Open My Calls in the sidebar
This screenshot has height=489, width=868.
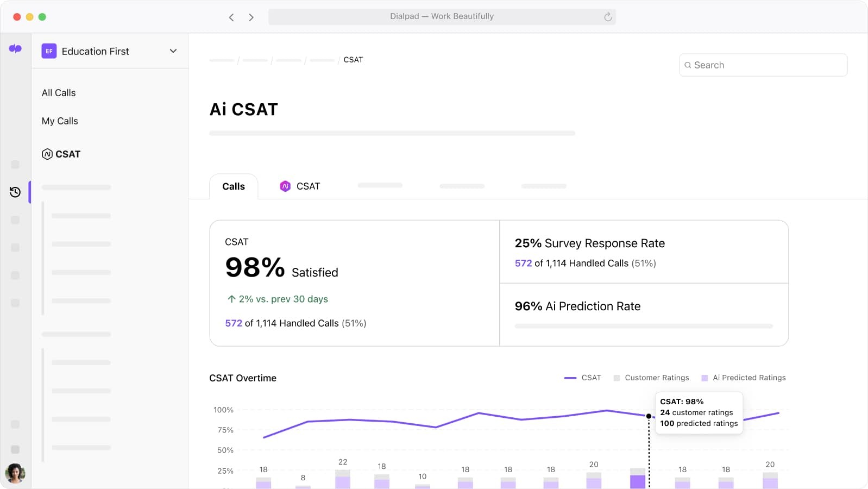tap(60, 121)
